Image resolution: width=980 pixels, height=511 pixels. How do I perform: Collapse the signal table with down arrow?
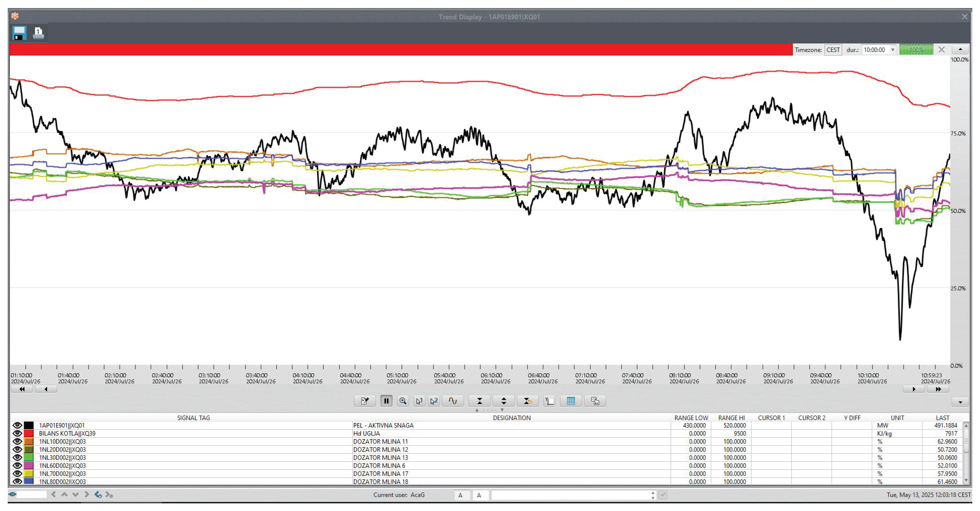(960, 402)
